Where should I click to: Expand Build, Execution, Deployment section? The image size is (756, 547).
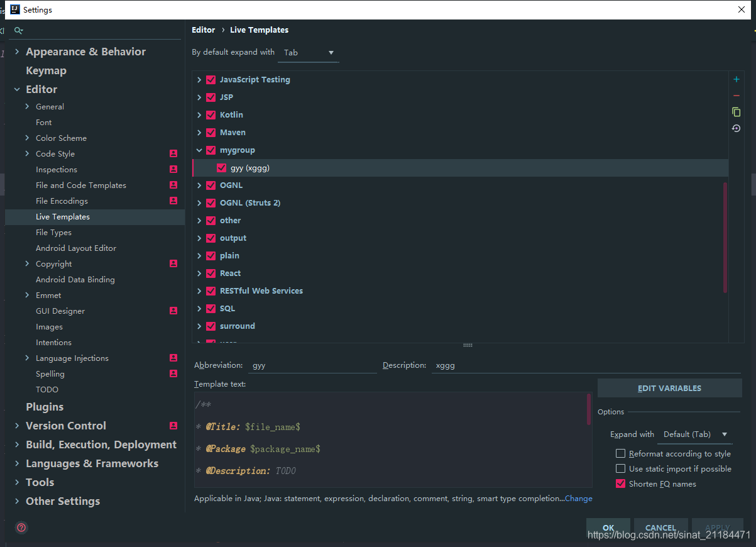[17, 445]
